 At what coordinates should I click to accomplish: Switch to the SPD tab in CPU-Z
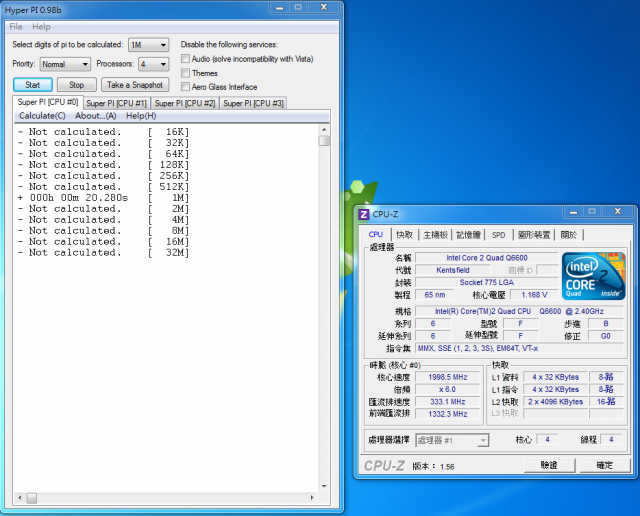[x=498, y=235]
